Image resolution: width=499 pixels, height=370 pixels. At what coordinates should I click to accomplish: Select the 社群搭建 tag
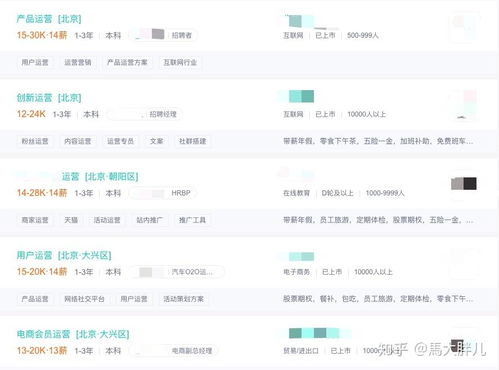[192, 141]
